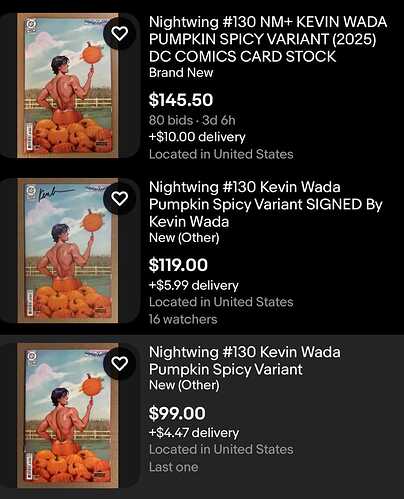
Task: Toggle watchlist heart on $145.50 listing
Action: click(119, 33)
